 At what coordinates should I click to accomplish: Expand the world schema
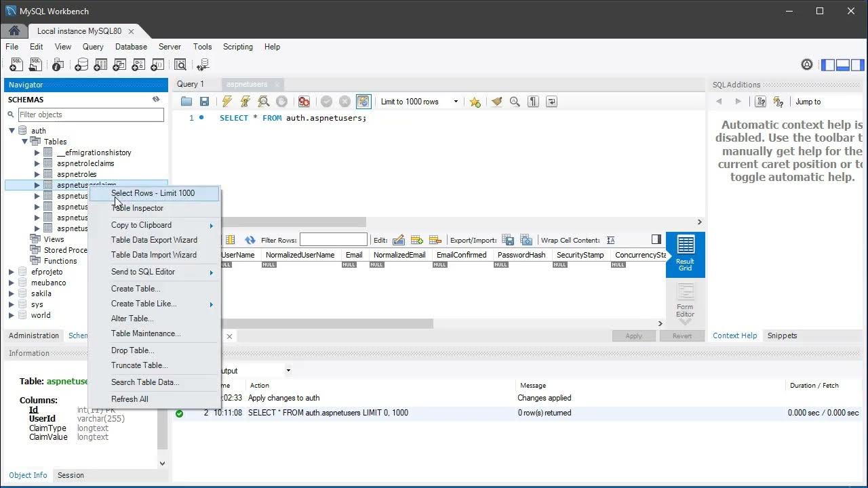coord(12,315)
